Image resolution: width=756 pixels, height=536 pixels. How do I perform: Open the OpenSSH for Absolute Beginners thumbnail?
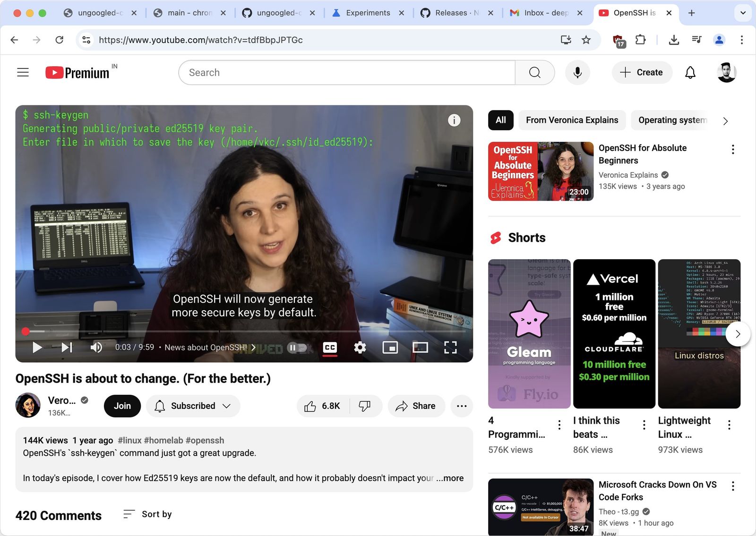click(540, 170)
